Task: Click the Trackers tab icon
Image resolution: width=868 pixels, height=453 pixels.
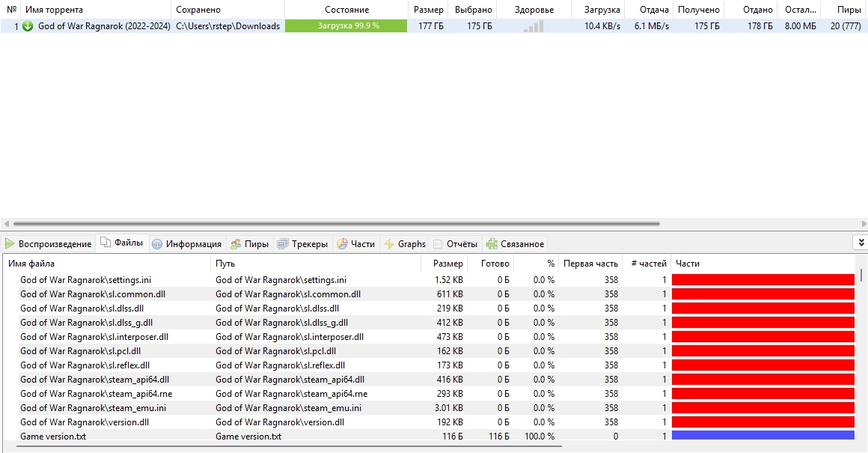Action: (x=283, y=244)
